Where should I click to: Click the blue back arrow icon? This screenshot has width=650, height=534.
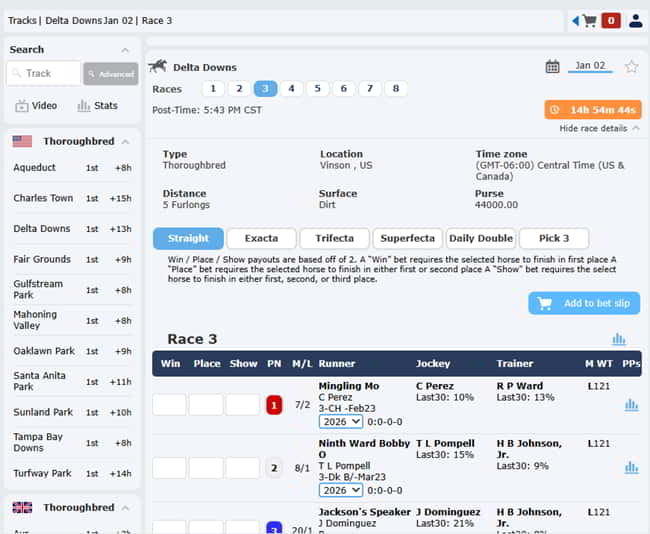[575, 21]
